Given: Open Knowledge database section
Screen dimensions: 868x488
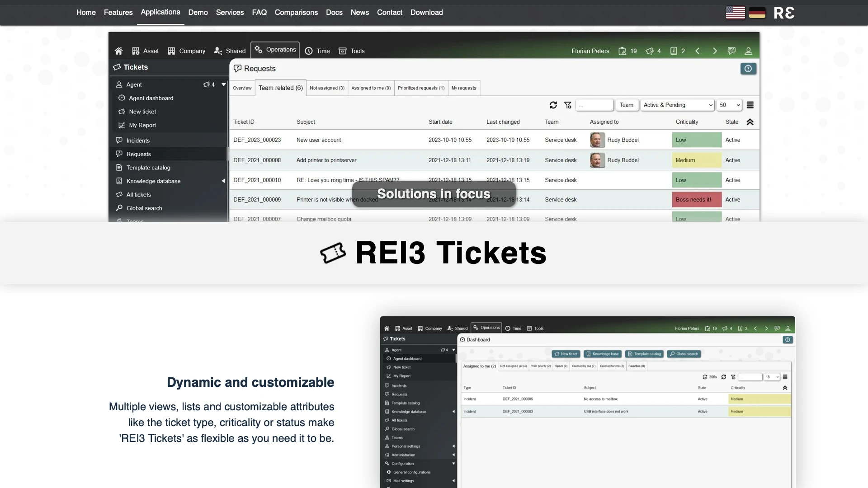Looking at the screenshot, I should [153, 181].
